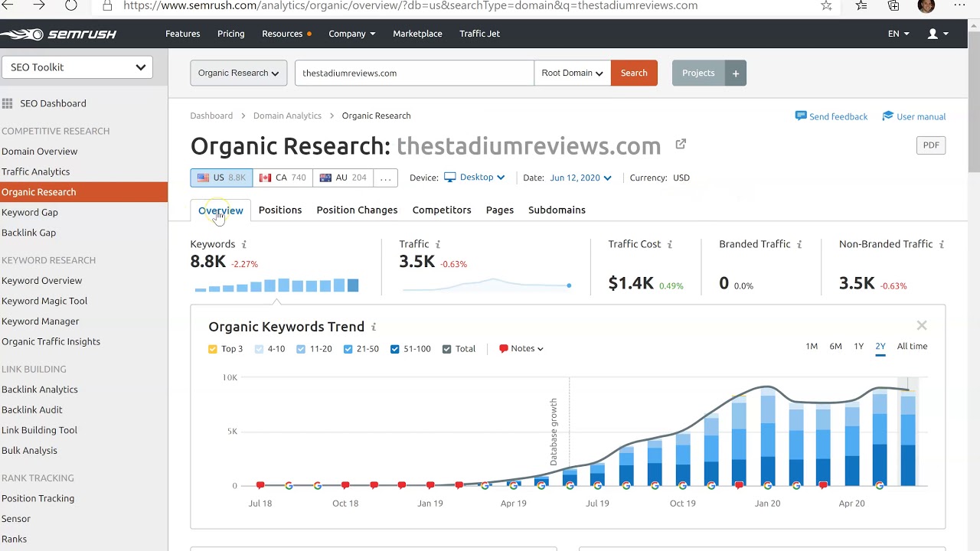Screen dimensions: 980x551
Task: Select the Overview tab
Action: pyautogui.click(x=220, y=210)
